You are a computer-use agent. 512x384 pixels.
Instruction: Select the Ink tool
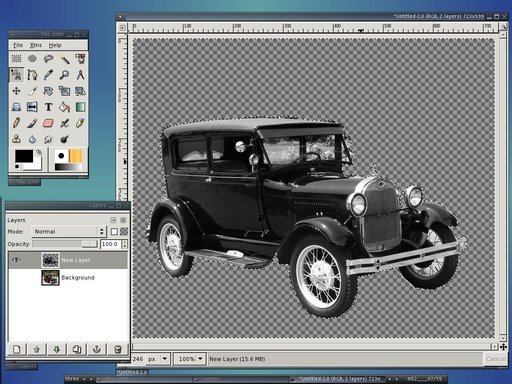pos(80,123)
